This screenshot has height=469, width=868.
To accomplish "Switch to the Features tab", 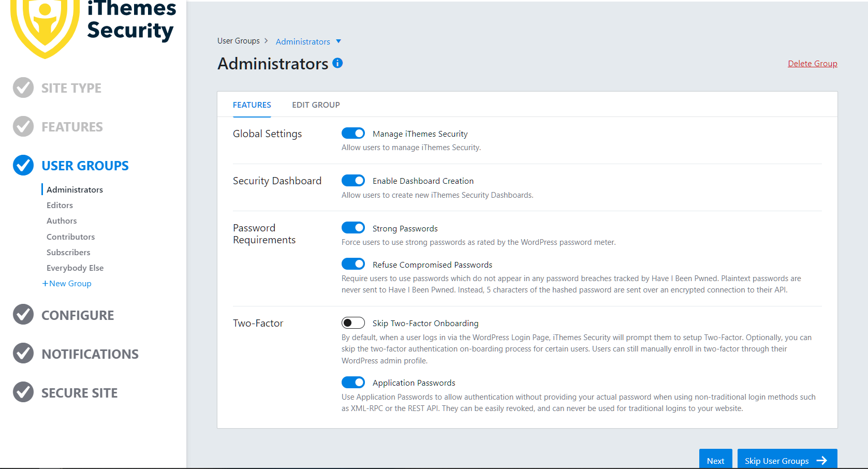I will 252,105.
